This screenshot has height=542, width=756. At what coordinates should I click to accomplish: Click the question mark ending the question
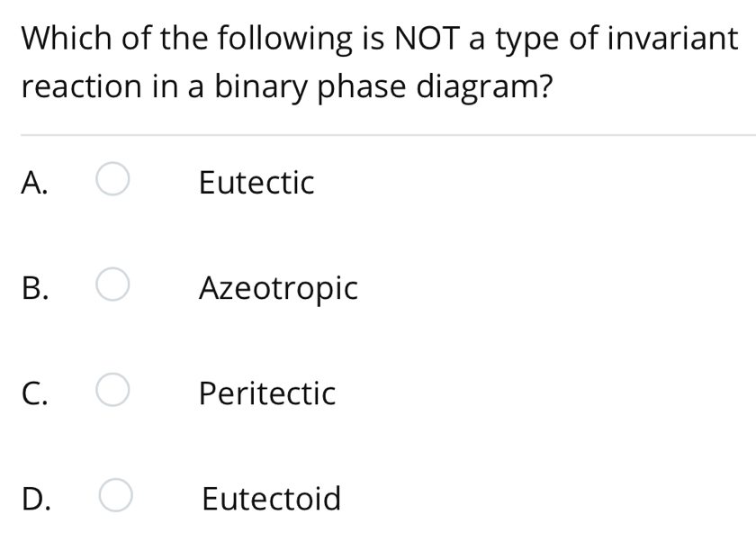pyautogui.click(x=544, y=87)
